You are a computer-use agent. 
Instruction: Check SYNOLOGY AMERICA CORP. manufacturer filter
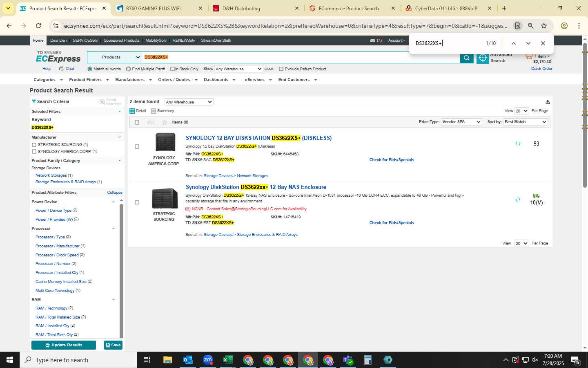34,152
